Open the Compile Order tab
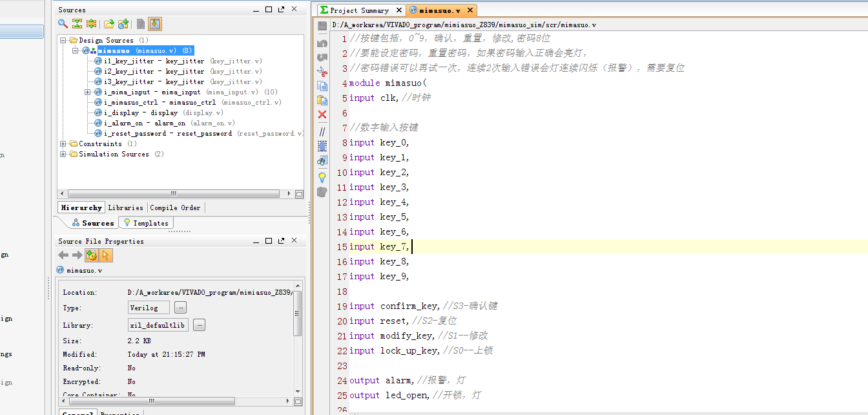The width and height of the screenshot is (868, 415). [x=175, y=207]
